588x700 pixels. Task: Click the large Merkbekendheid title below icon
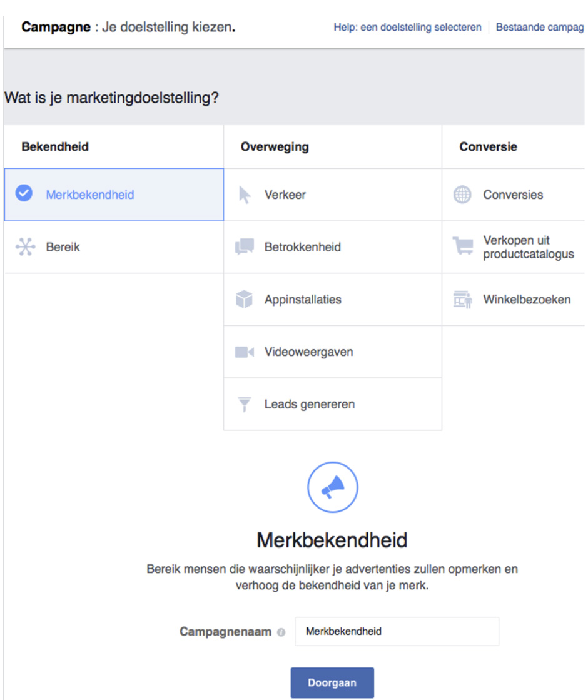[x=332, y=540]
